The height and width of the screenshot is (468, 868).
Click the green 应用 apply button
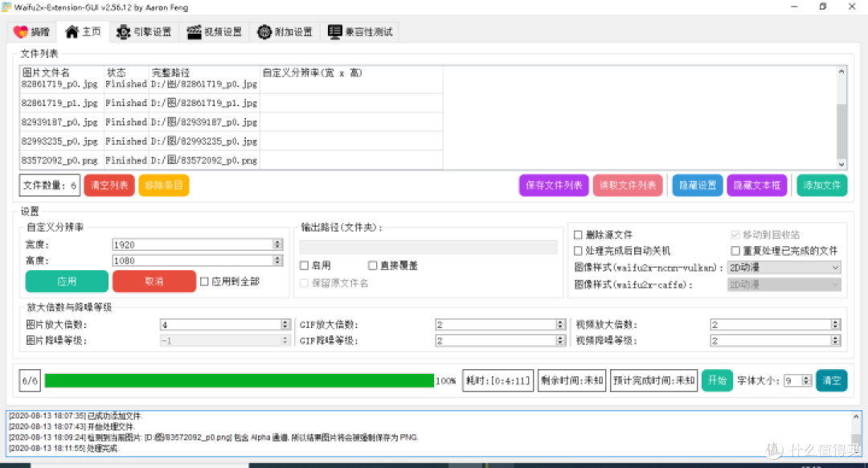click(67, 281)
